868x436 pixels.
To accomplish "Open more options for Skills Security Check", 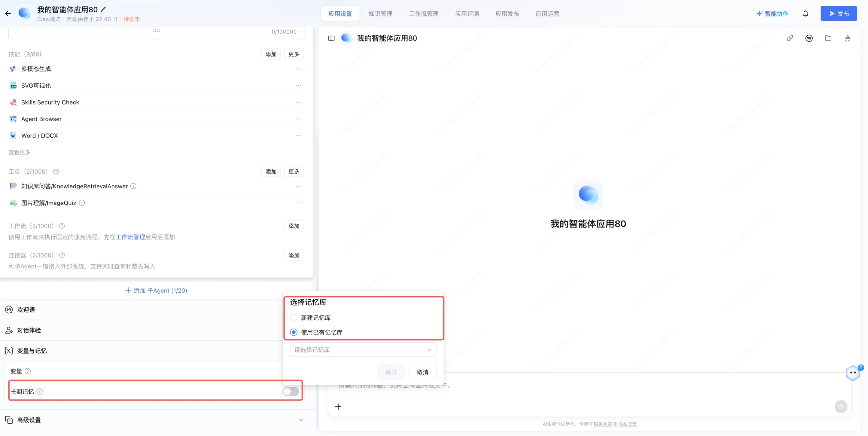I will tap(298, 102).
